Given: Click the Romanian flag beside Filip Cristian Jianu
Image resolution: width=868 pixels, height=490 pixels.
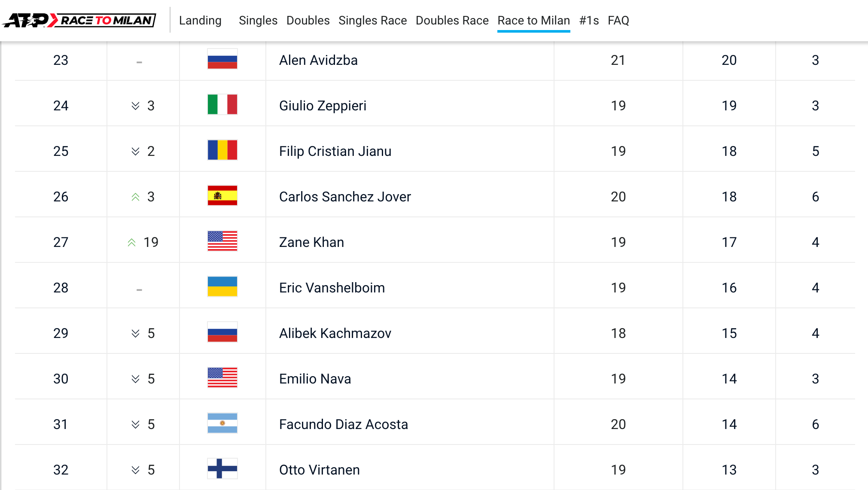Looking at the screenshot, I should click(x=222, y=150).
